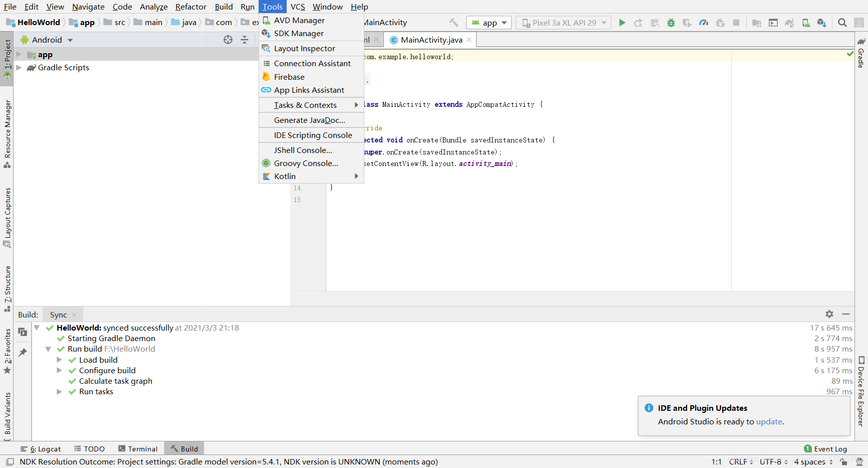Open the Tasks & Contexts submenu
Image resolution: width=868 pixels, height=468 pixels.
click(311, 105)
